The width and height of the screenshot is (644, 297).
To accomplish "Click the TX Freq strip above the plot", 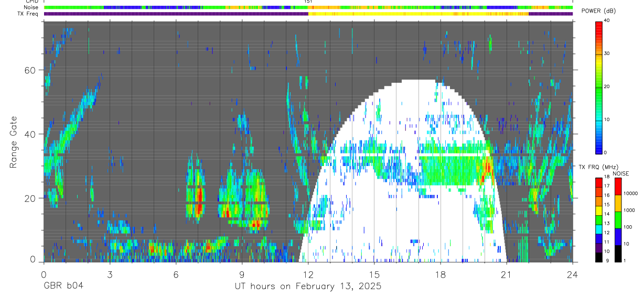I will tap(308, 14).
